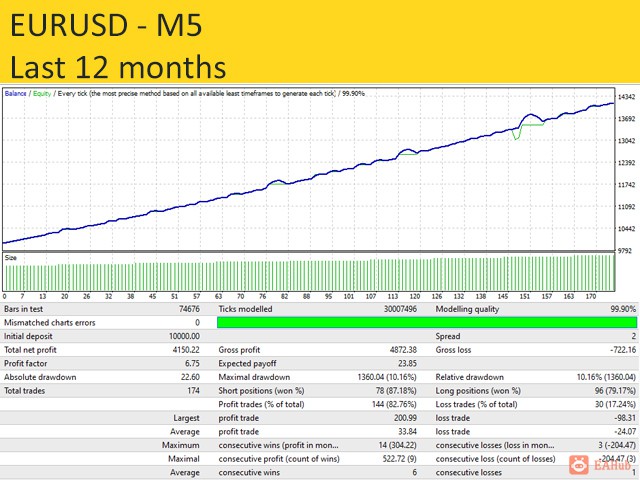The image size is (640, 480).
Task: Click the Loss trades value 30 (17.24%)
Action: tap(616, 404)
